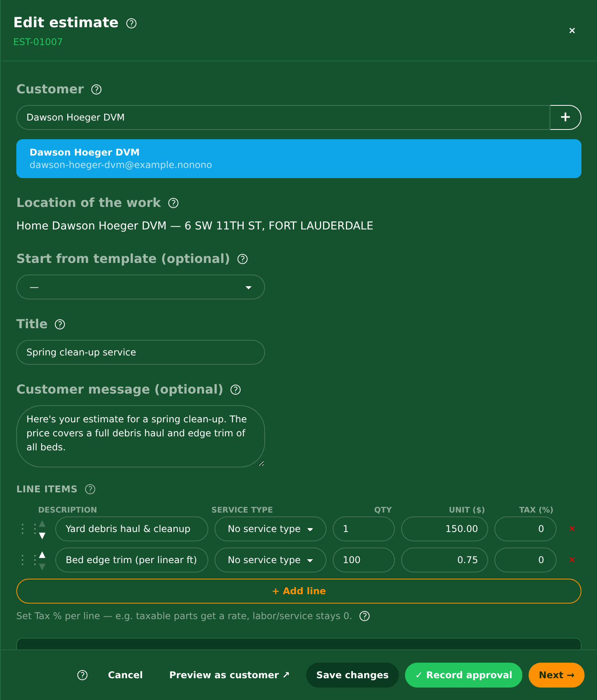This screenshot has height=700, width=597.
Task: Grab drag handle of Yard debris haul row
Action: tap(29, 529)
